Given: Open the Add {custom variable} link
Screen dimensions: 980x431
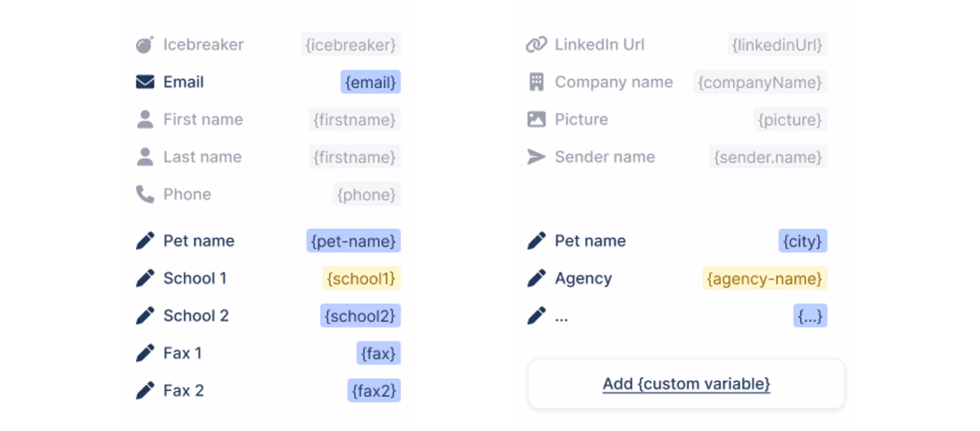Looking at the screenshot, I should pyautogui.click(x=686, y=384).
